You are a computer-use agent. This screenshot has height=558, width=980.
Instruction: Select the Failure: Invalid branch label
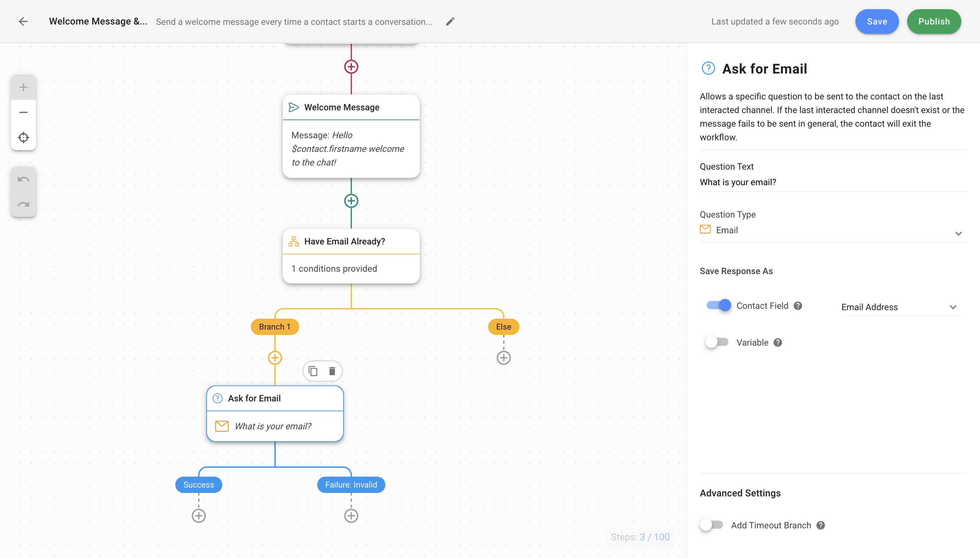[x=351, y=485]
